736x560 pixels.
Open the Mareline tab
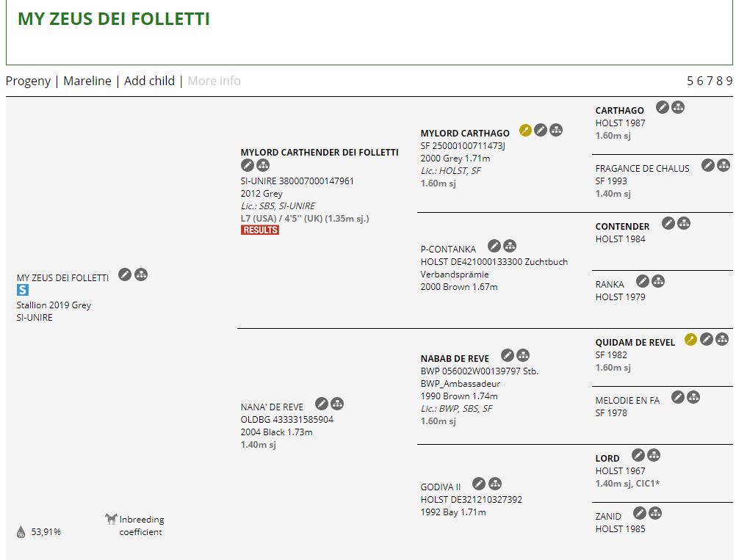pos(87,81)
